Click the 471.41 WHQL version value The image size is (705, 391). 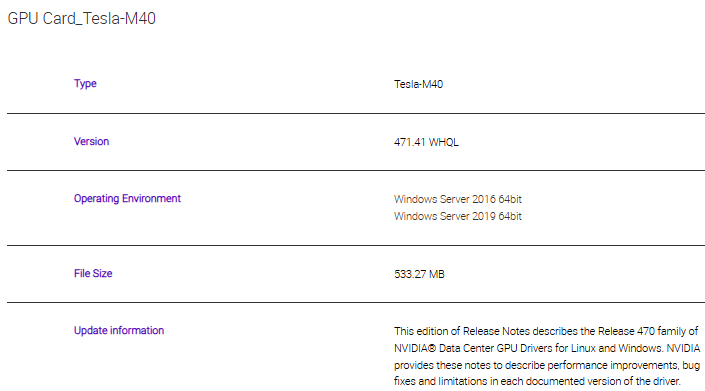click(x=426, y=142)
